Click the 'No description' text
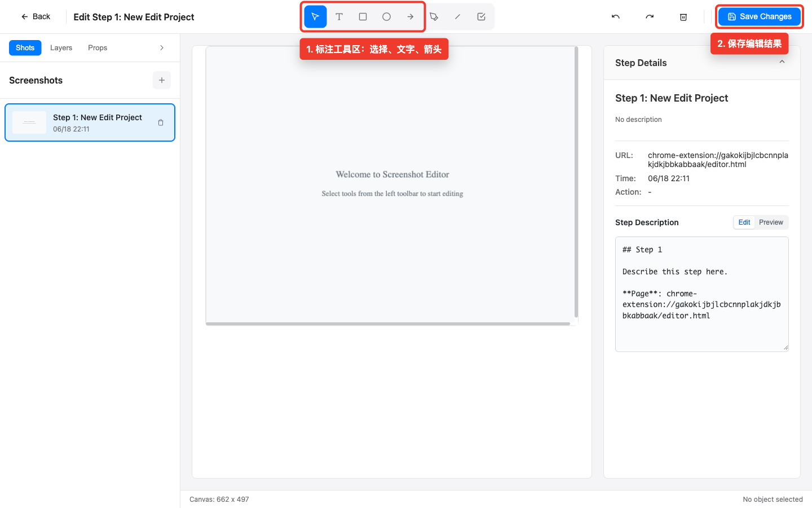The image size is (812, 508). pyautogui.click(x=638, y=120)
